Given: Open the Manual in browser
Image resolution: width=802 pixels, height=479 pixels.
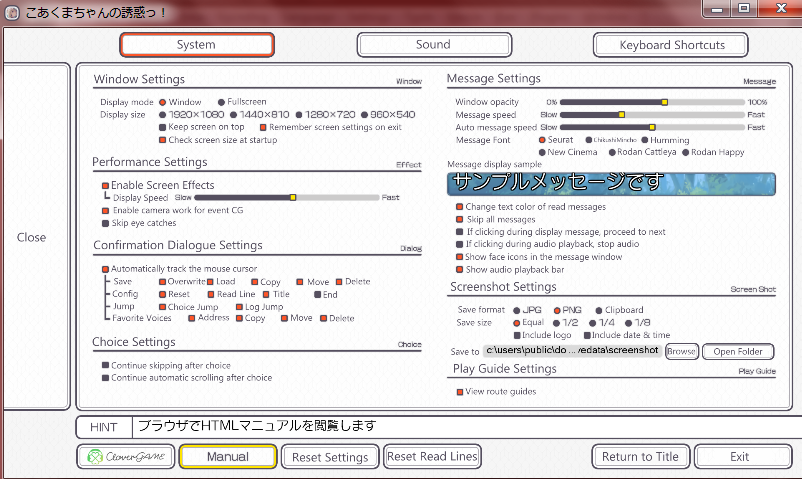Looking at the screenshot, I should pyautogui.click(x=227, y=456).
